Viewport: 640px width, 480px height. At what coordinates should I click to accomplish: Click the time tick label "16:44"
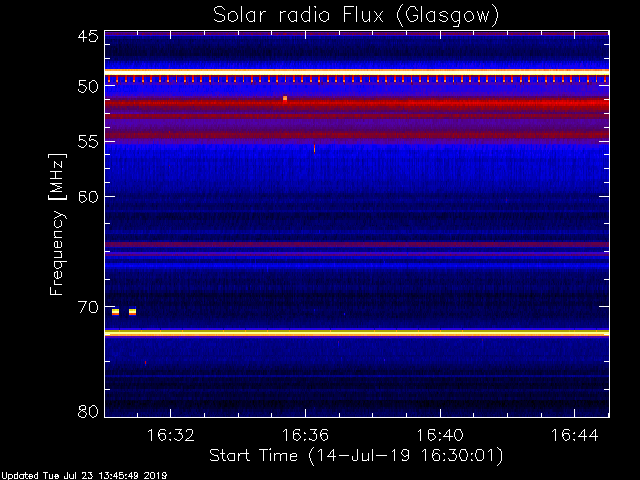point(575,436)
